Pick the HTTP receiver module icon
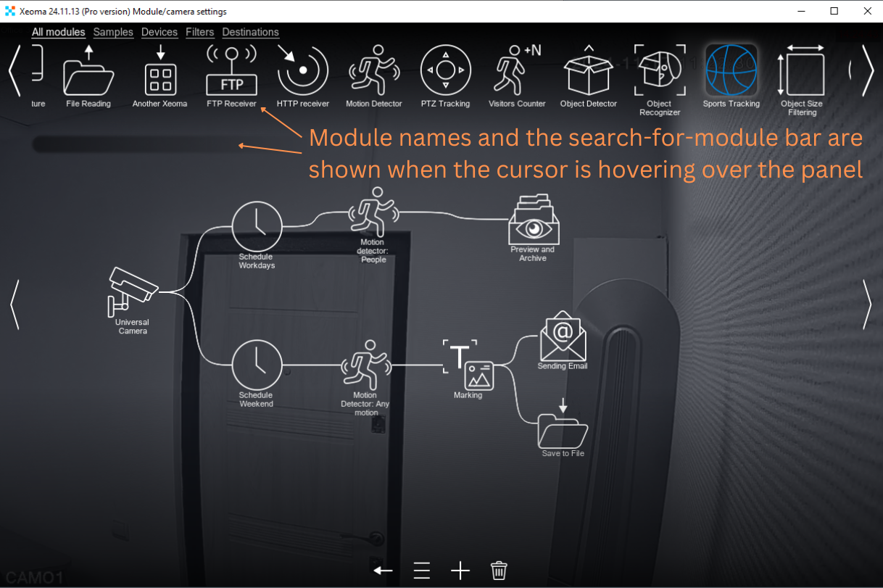The height and width of the screenshot is (588, 883). pyautogui.click(x=303, y=71)
